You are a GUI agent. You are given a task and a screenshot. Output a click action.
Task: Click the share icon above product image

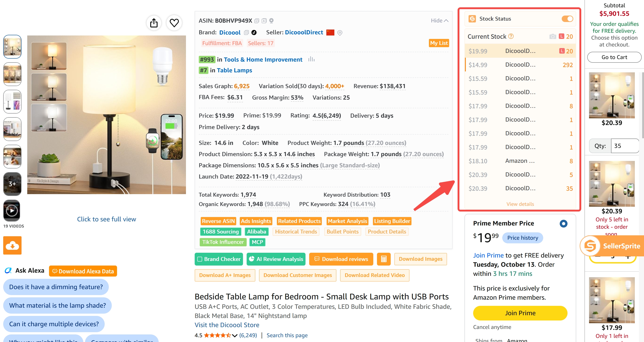coord(154,23)
